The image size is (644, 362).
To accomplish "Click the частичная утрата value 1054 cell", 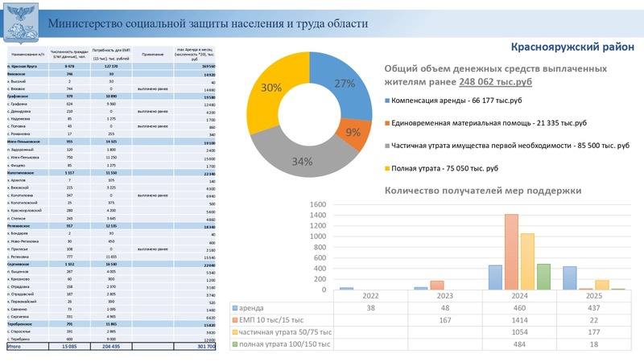I will point(519,332).
